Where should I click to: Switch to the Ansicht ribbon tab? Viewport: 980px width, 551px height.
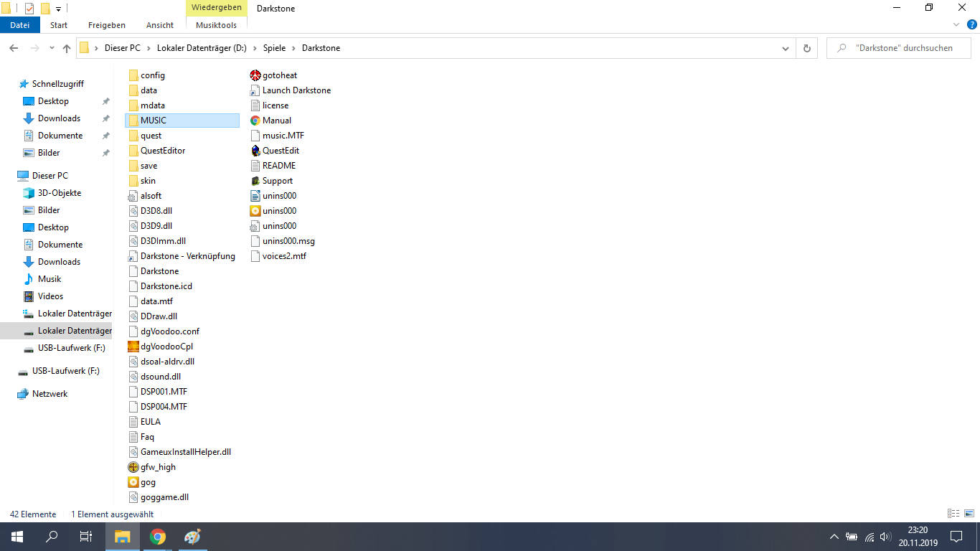click(x=160, y=25)
